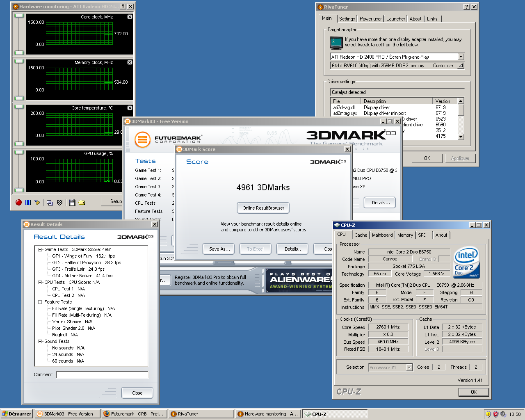Image resolution: width=525 pixels, height=420 pixels.
Task: Click the yellow shield tray icon
Action: [x=488, y=414]
